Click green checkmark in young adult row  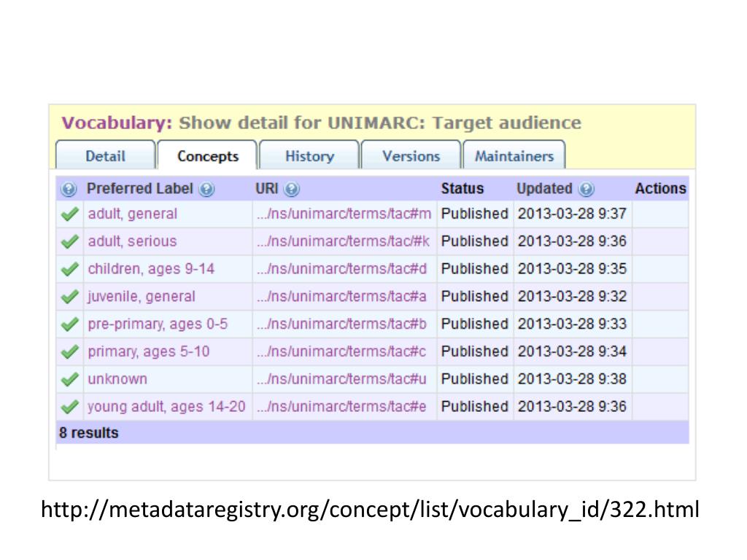[69, 407]
